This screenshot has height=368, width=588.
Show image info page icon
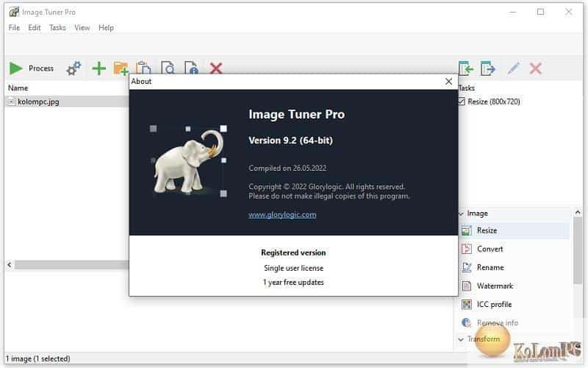[x=191, y=68]
